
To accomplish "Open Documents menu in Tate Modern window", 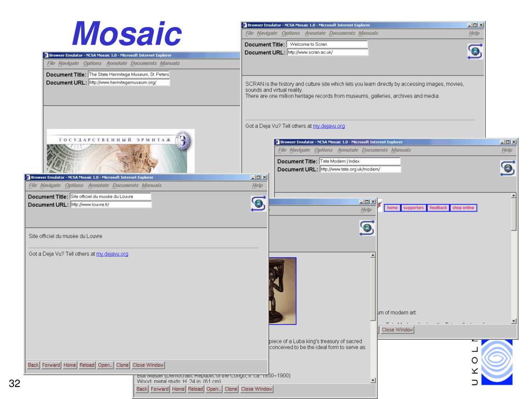I will pyautogui.click(x=375, y=150).
